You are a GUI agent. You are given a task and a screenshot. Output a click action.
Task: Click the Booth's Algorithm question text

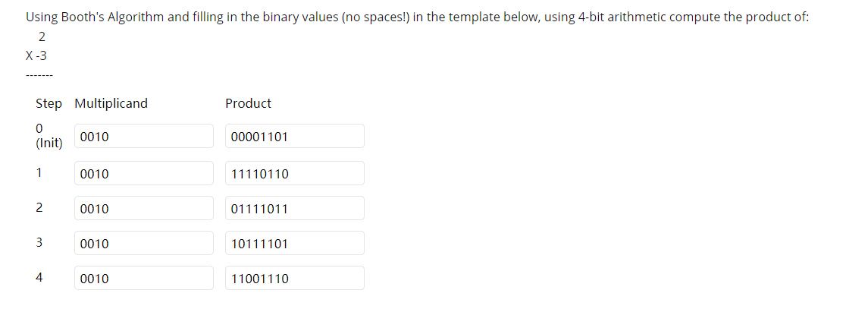(418, 17)
